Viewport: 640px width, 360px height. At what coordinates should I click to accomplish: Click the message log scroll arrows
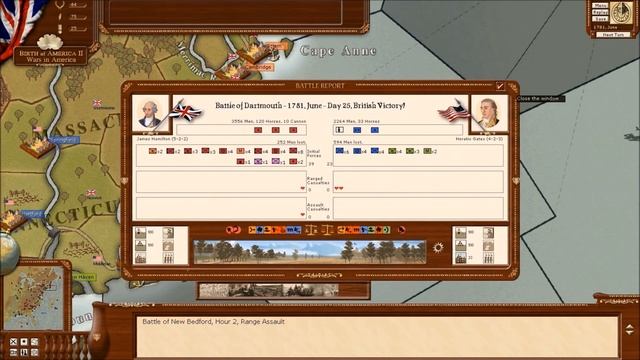point(630,330)
